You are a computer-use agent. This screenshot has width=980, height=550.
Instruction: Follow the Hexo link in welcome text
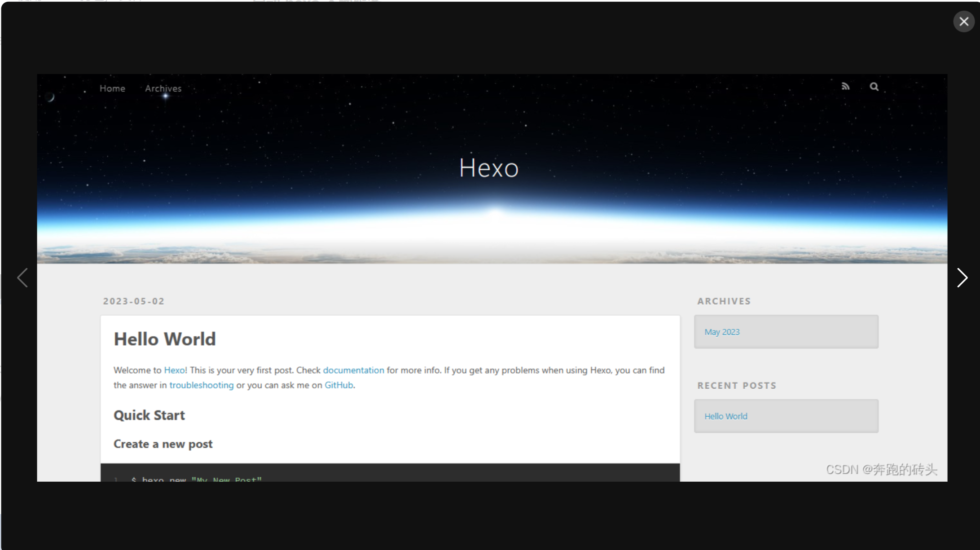click(x=174, y=370)
